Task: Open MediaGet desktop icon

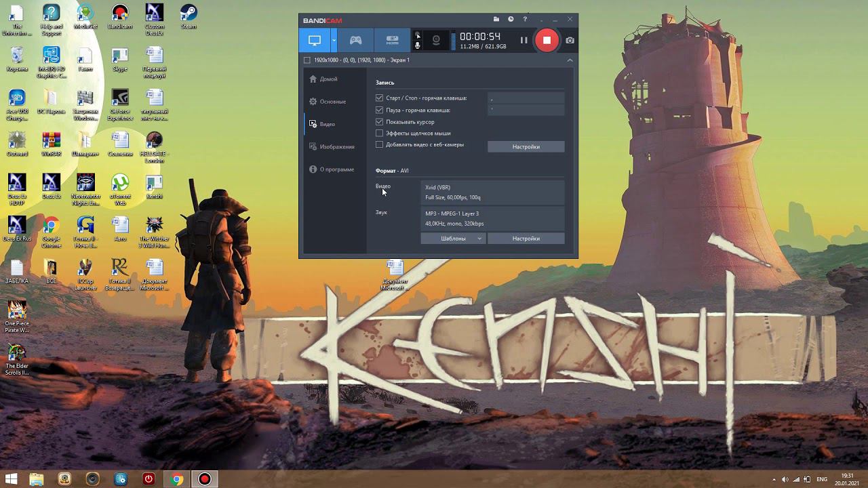Action: (x=85, y=17)
